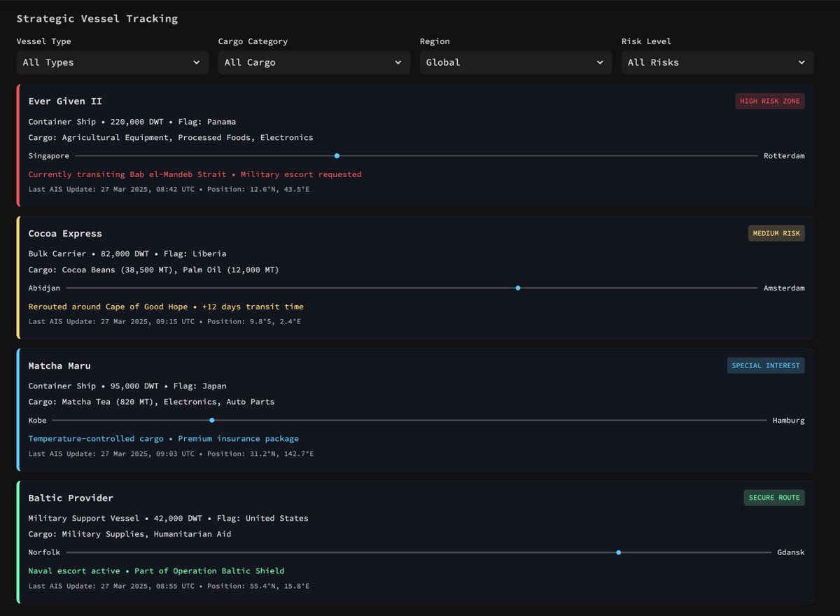Click the Strategic Vessel Tracking heading
This screenshot has height=616, width=840.
coord(97,19)
